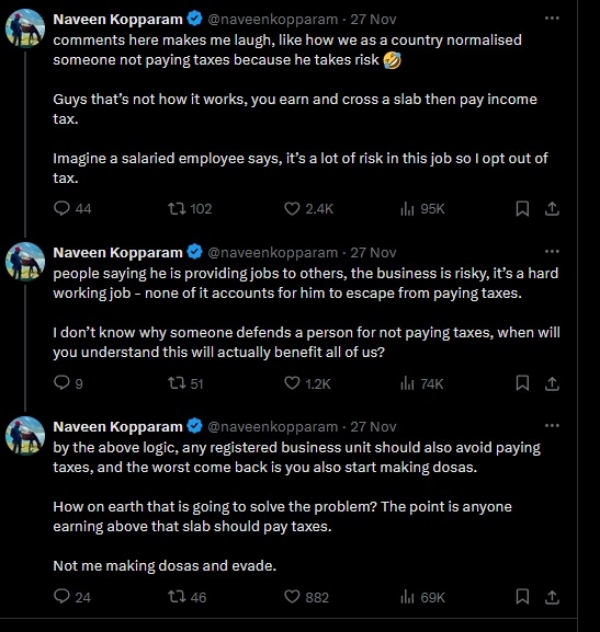Open more options menu on second tweet
This screenshot has width=600, height=632.
(x=551, y=252)
